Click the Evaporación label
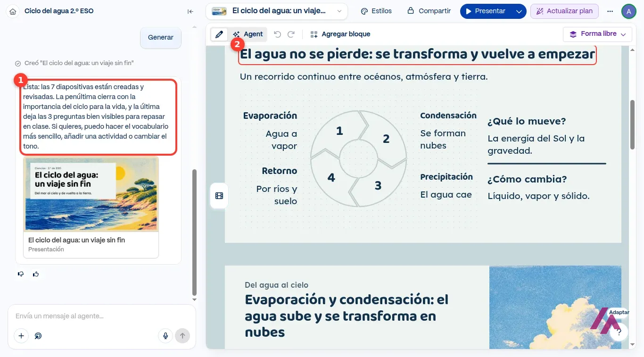 click(x=270, y=116)
